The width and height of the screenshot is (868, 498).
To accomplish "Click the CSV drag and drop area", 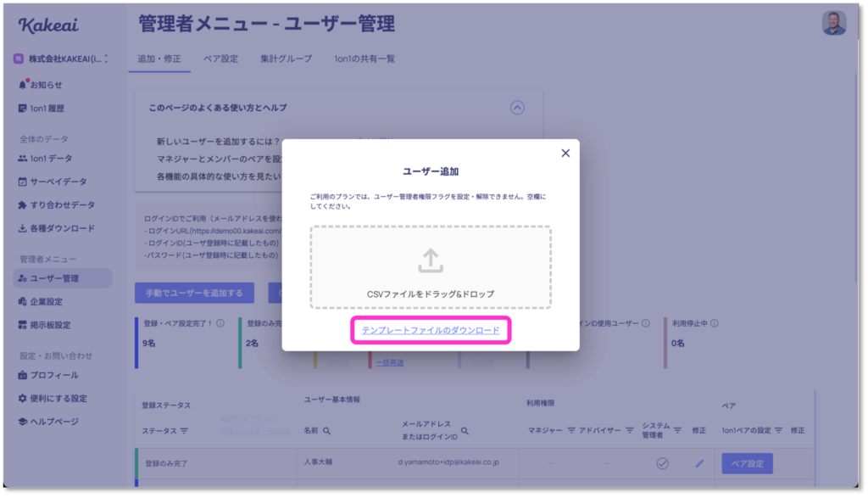I will click(431, 267).
